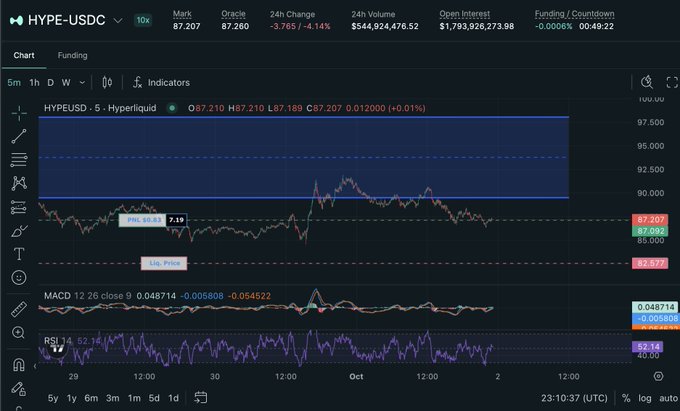Select the RSI 14 indicator legend
The height and width of the screenshot is (411, 680).
[58, 341]
